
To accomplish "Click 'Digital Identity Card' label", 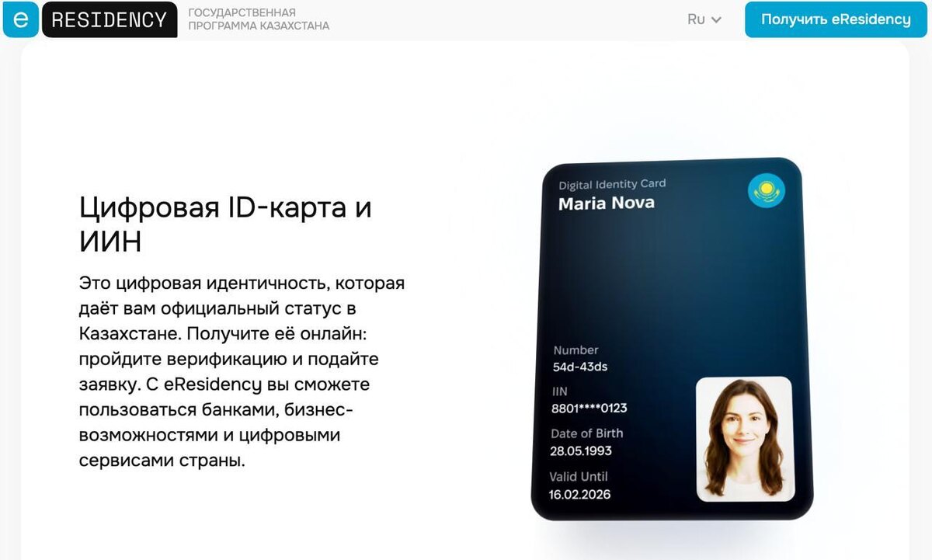I will (612, 184).
